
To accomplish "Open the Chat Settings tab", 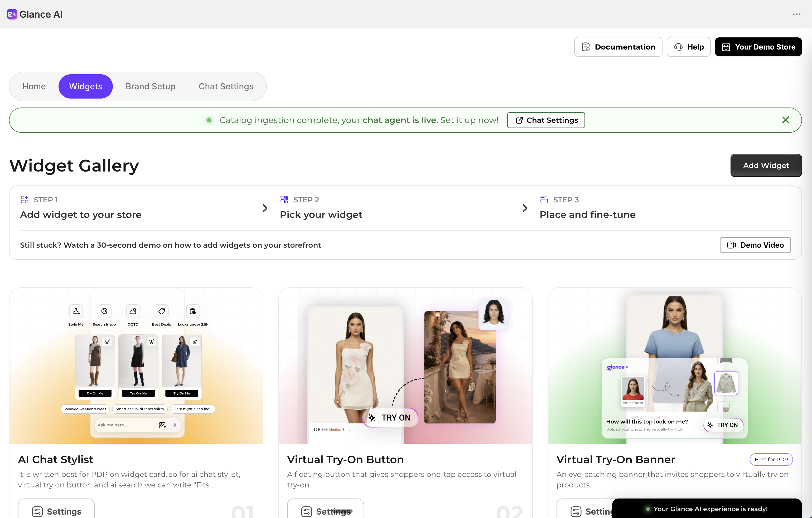I will click(x=226, y=86).
